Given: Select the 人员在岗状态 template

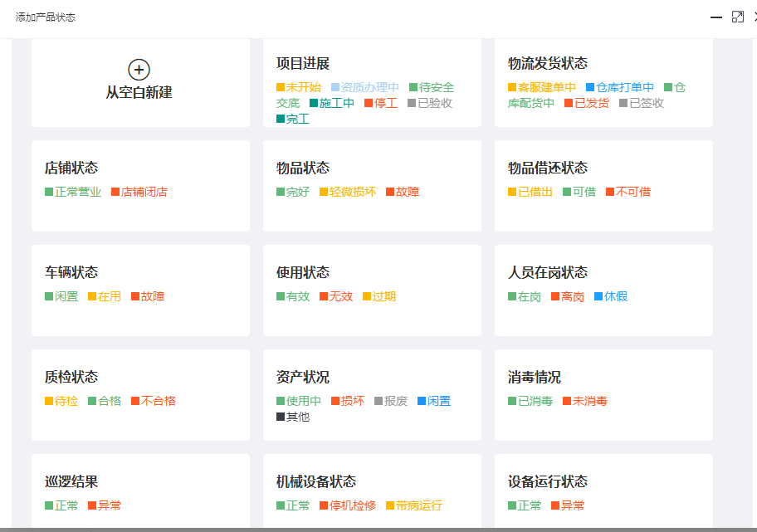Looking at the screenshot, I should [548, 273].
